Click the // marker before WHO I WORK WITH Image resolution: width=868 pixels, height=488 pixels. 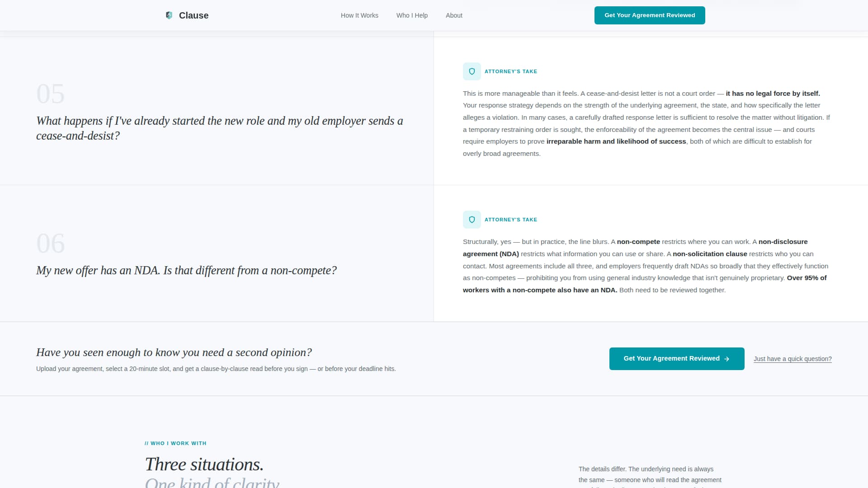point(147,443)
